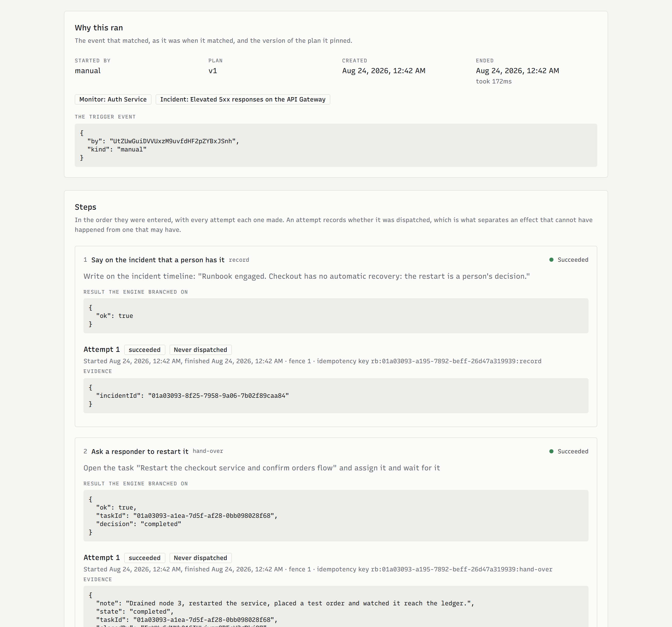The width and height of the screenshot is (672, 627).
Task: Click the 'manual' started-by value
Action: [88, 71]
